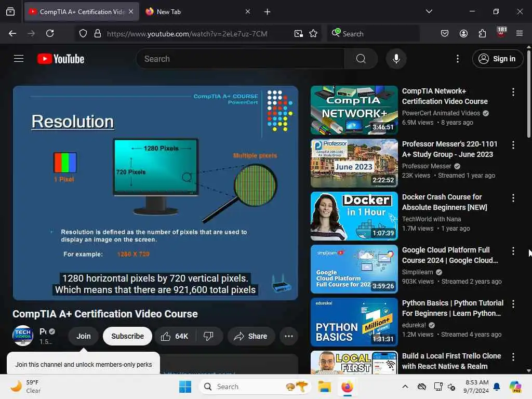Open Firefox View icon

coord(10,12)
